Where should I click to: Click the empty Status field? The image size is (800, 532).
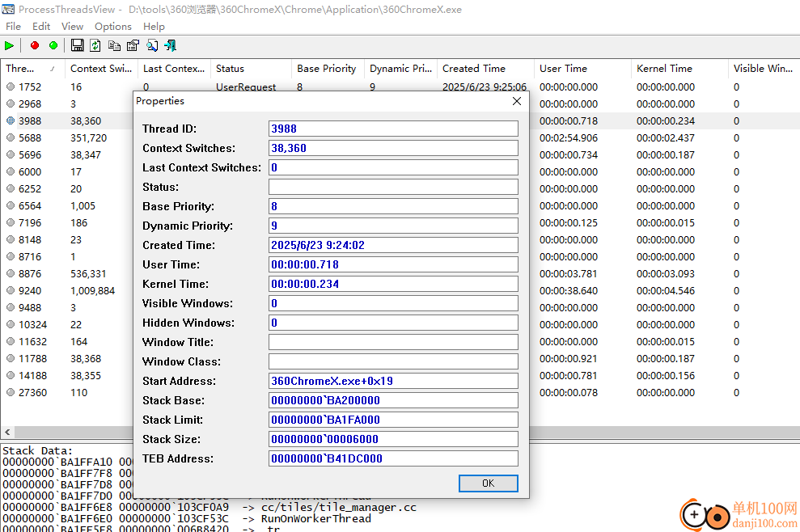point(393,187)
